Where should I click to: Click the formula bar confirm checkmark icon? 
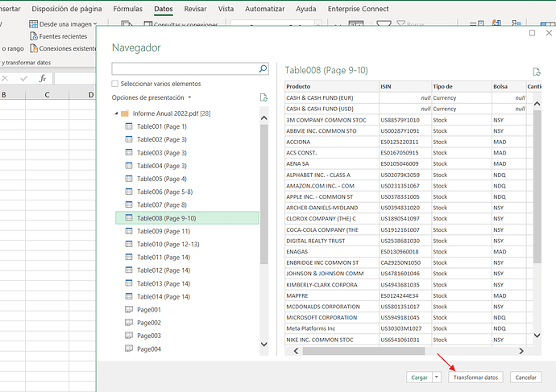[23, 78]
